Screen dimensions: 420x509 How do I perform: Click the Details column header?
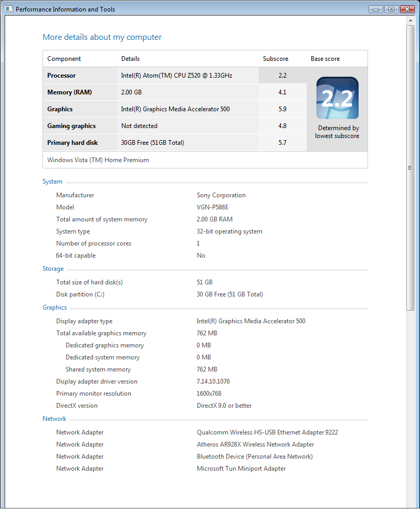tap(130, 59)
